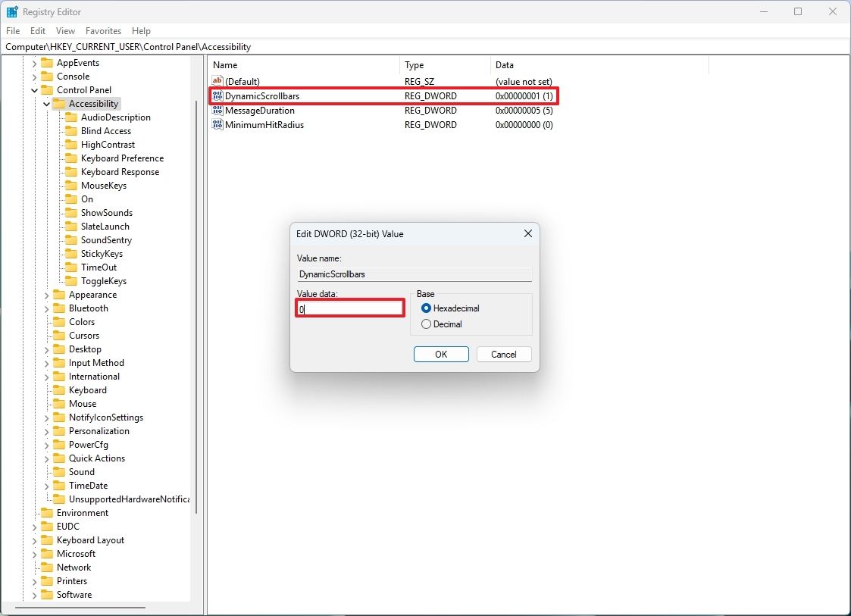851x616 pixels.
Task: Confirm the edit with OK
Action: (x=441, y=354)
